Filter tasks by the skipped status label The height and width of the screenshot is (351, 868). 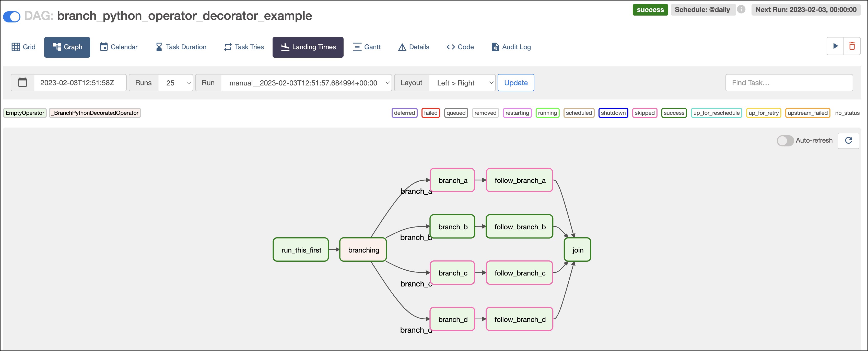tap(644, 113)
